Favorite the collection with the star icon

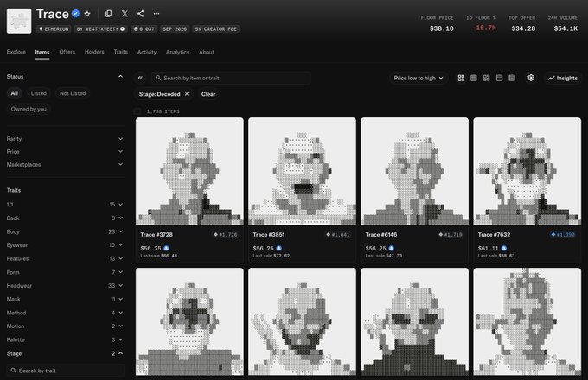87,14
